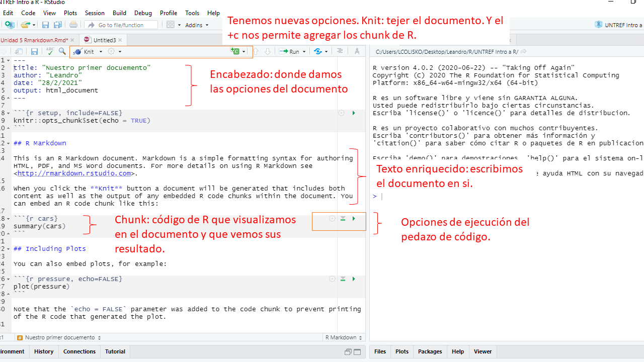Open the Tools menu
644x362 pixels.
[192, 13]
